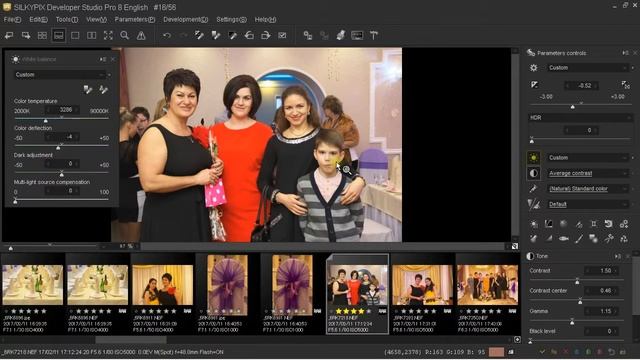Open the Help menu
Viewport: 640px width, 360px height.
[265, 20]
